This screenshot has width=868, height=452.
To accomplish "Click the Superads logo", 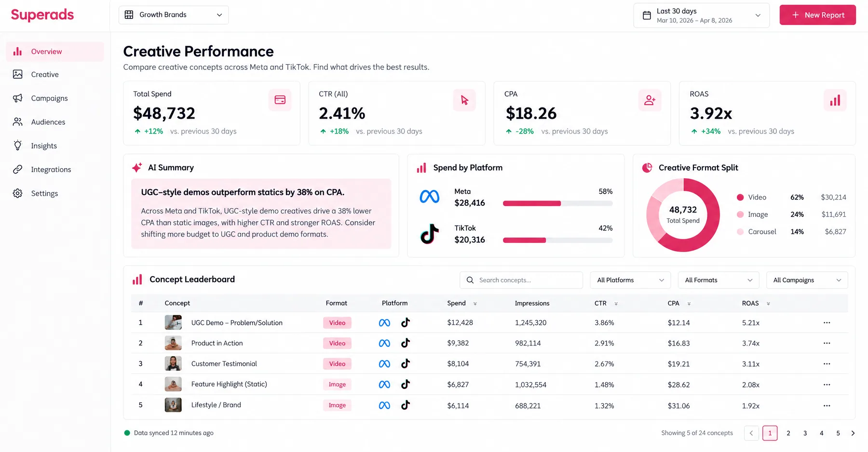I will (x=42, y=15).
